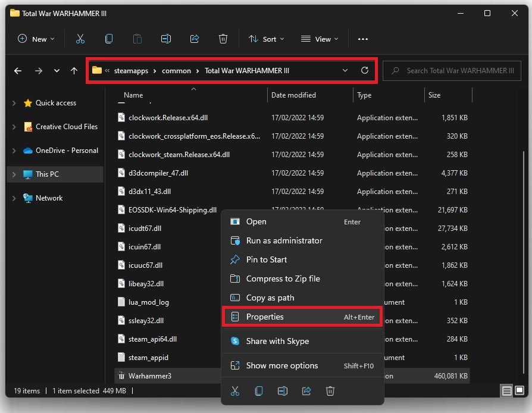Click the folder icon in the address bar

pos(97,70)
